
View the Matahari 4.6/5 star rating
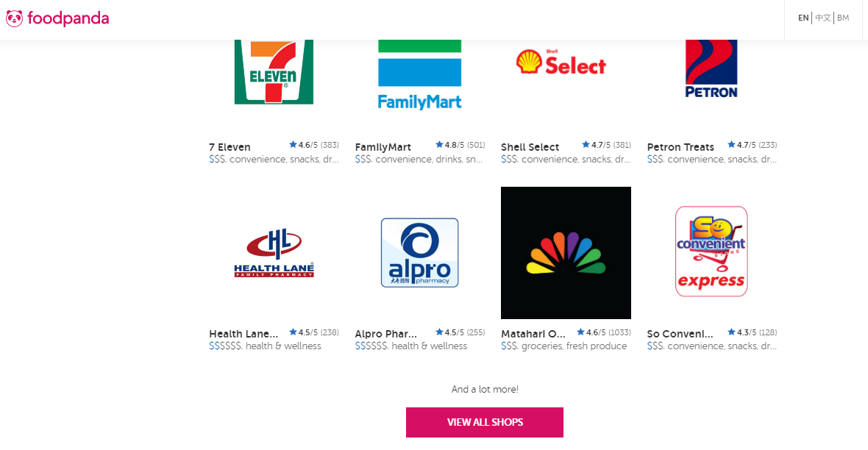tap(604, 332)
